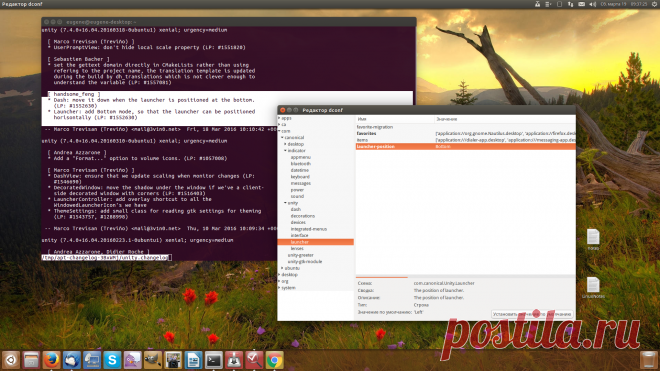Select bluetooth under indicator

click(301, 163)
